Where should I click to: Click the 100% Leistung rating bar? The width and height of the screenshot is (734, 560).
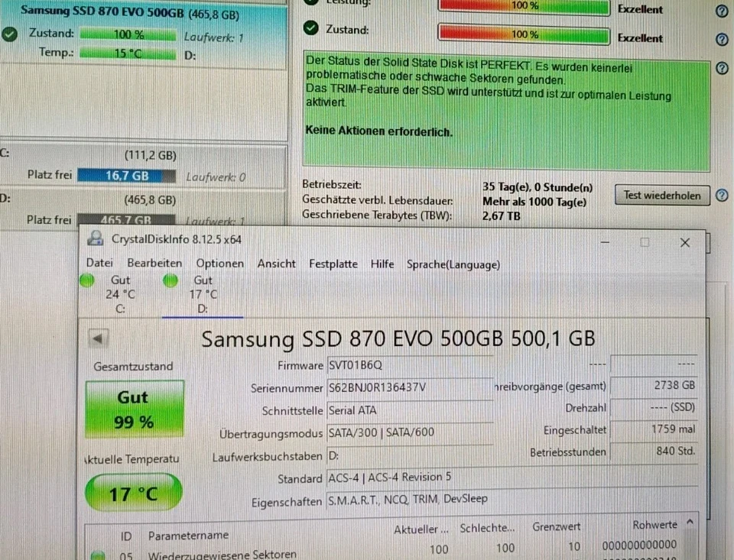point(523,8)
